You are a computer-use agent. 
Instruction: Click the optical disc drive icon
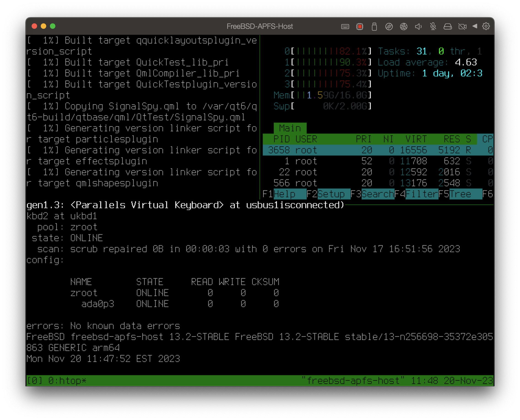coord(389,27)
